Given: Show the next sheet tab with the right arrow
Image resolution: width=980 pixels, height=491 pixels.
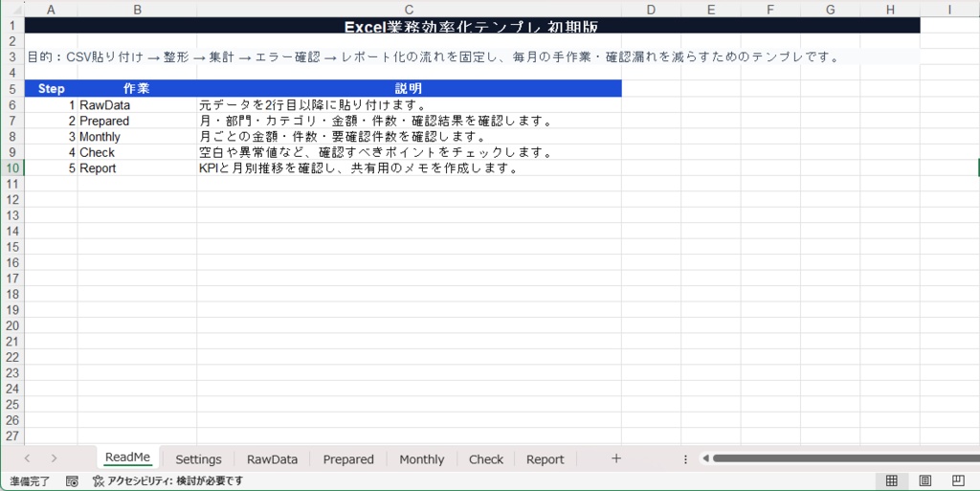Looking at the screenshot, I should 54,458.
